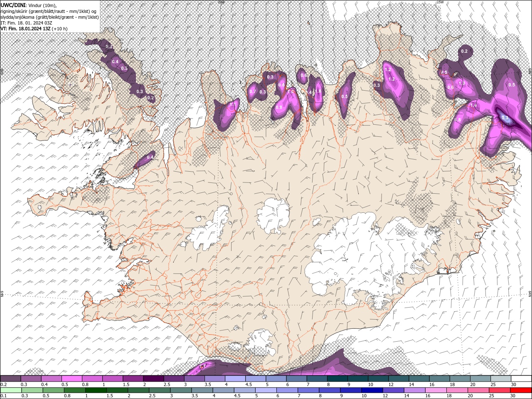532x399 pixels.
Task: Click the white Mýrdalsjökull glacier near south coast
Action: [261, 342]
